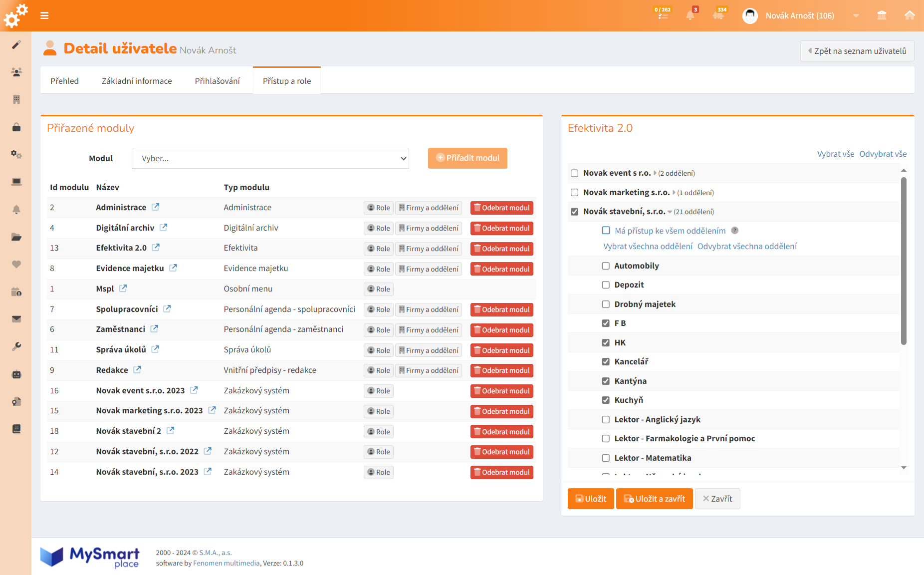Go to home via the house icon
This screenshot has width=924, height=575.
pyautogui.click(x=910, y=15)
